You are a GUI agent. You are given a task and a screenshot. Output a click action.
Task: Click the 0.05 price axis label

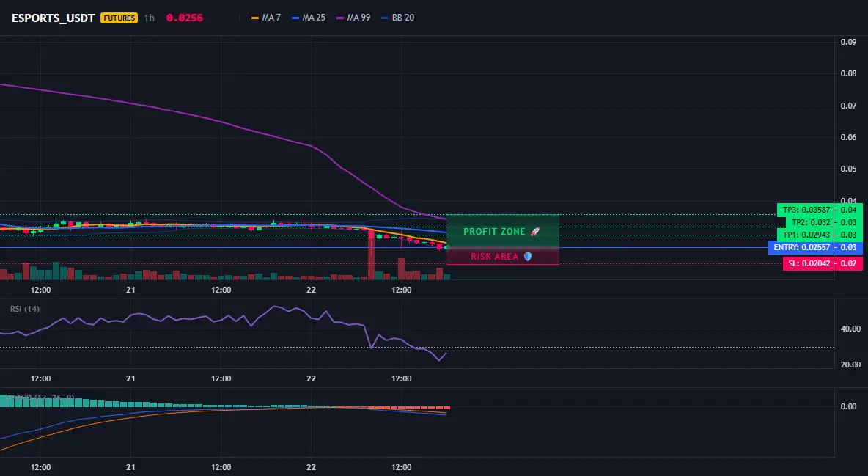coord(848,169)
